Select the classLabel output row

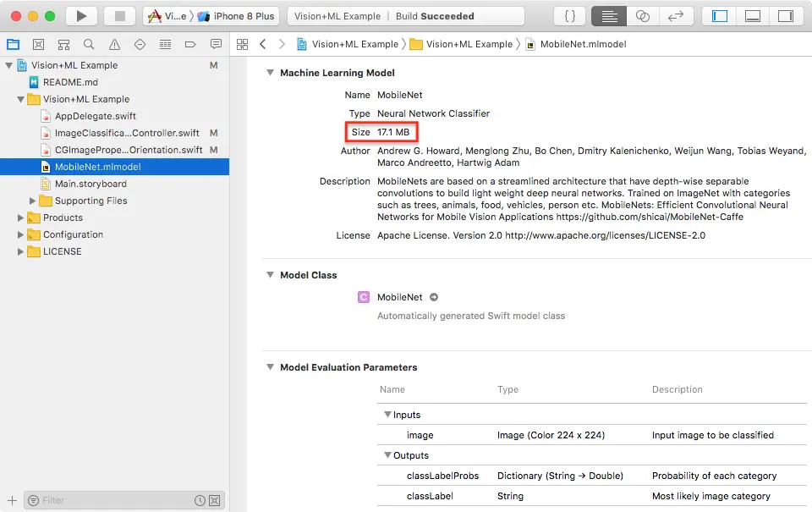click(591, 496)
